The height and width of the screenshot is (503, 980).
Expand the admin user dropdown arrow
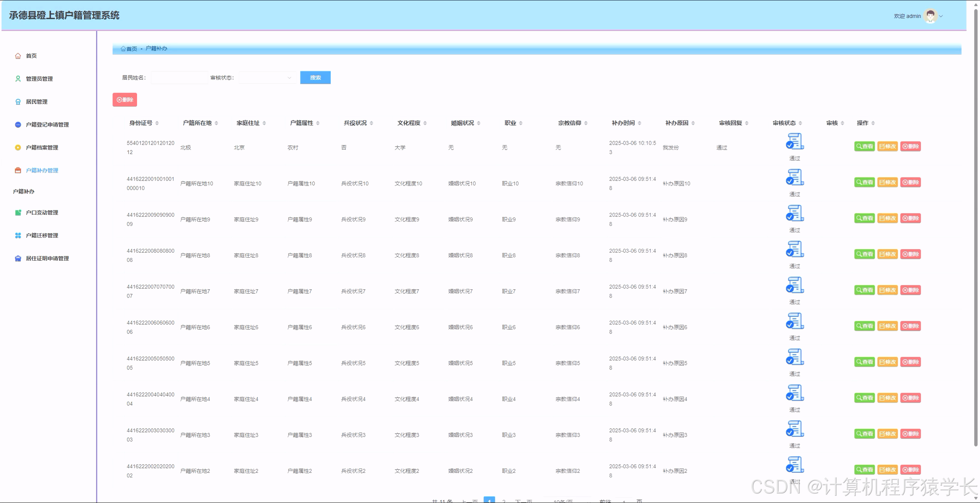941,16
